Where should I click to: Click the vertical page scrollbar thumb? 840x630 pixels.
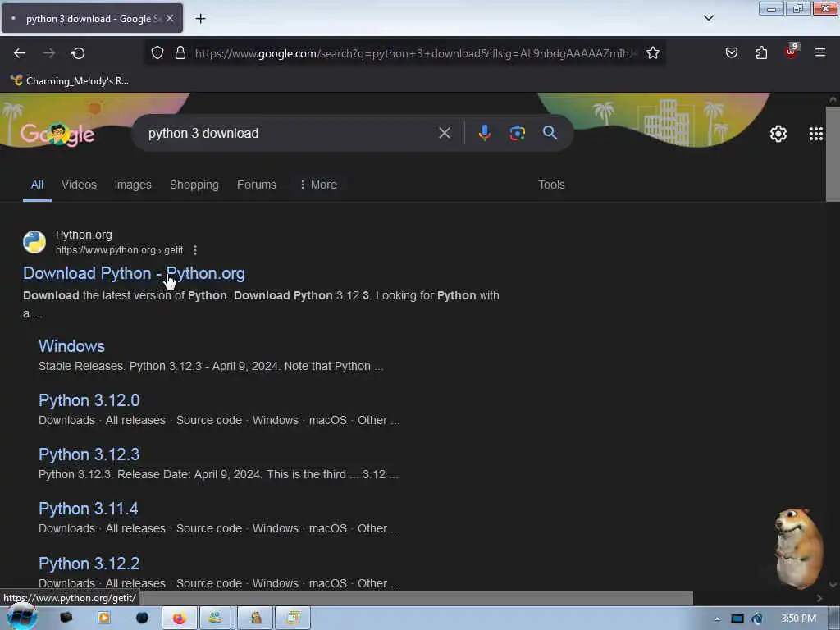point(833,154)
